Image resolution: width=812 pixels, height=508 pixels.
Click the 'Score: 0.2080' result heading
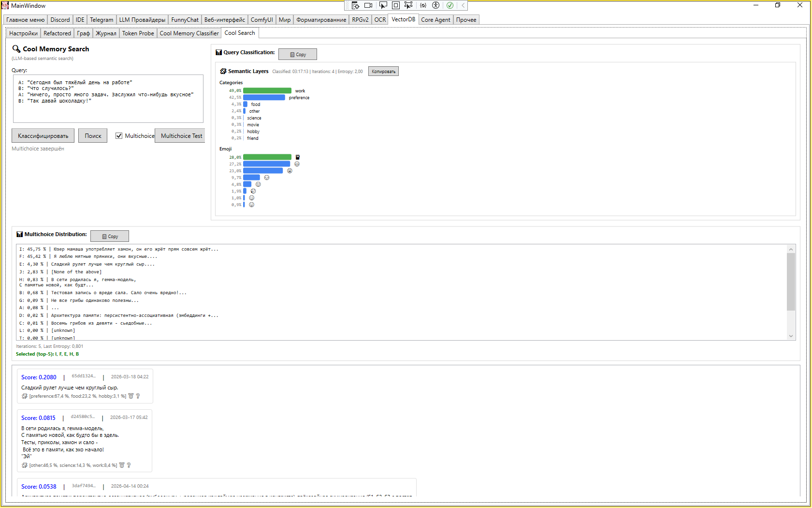click(x=39, y=377)
